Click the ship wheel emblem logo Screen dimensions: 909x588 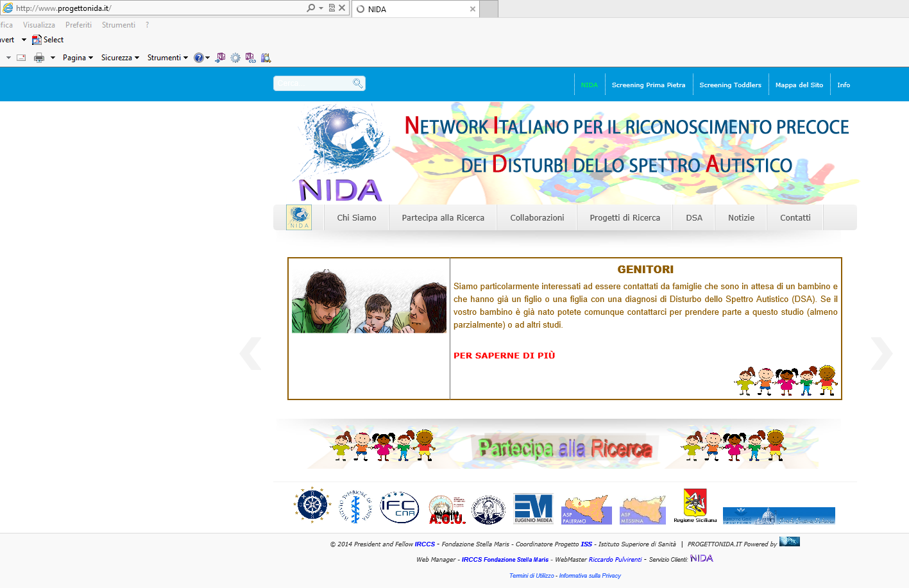click(x=312, y=505)
